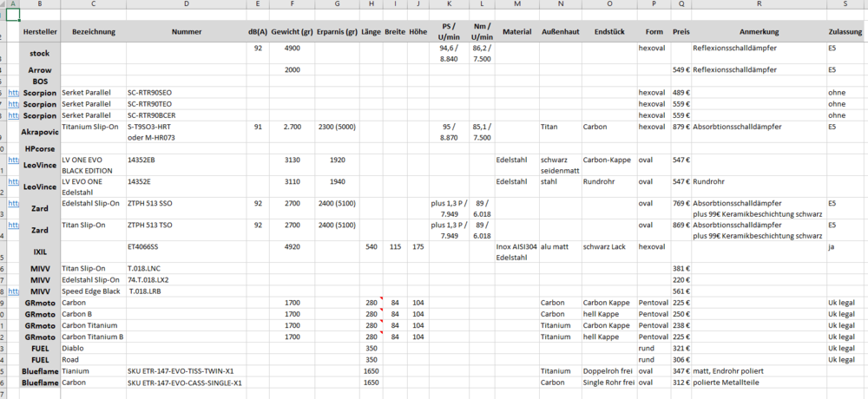The width and height of the screenshot is (868, 399).
Task: Select the Hersteller header cell
Action: (x=39, y=32)
